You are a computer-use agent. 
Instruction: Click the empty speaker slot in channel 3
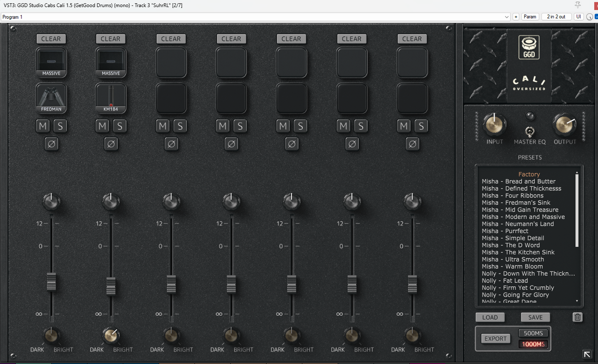point(171,62)
